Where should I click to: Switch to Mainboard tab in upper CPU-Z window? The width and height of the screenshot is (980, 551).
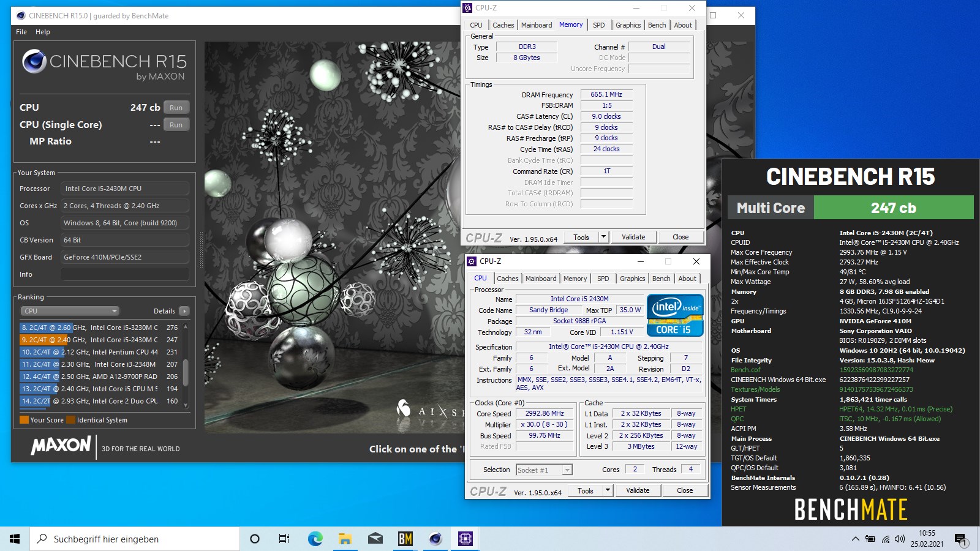point(537,25)
